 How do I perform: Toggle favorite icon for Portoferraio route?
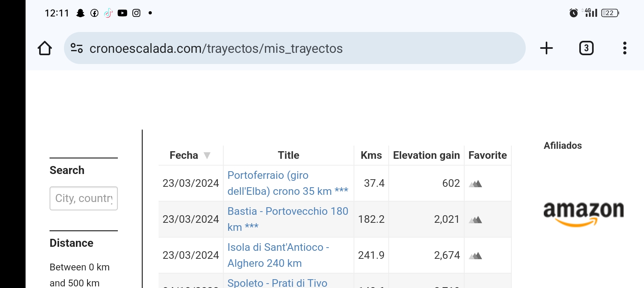475,184
